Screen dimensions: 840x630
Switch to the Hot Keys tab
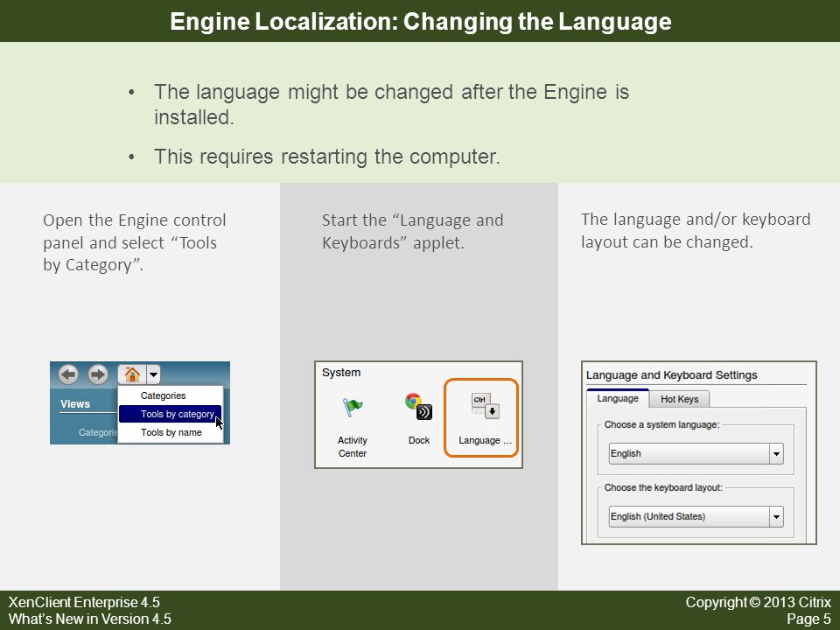click(679, 399)
